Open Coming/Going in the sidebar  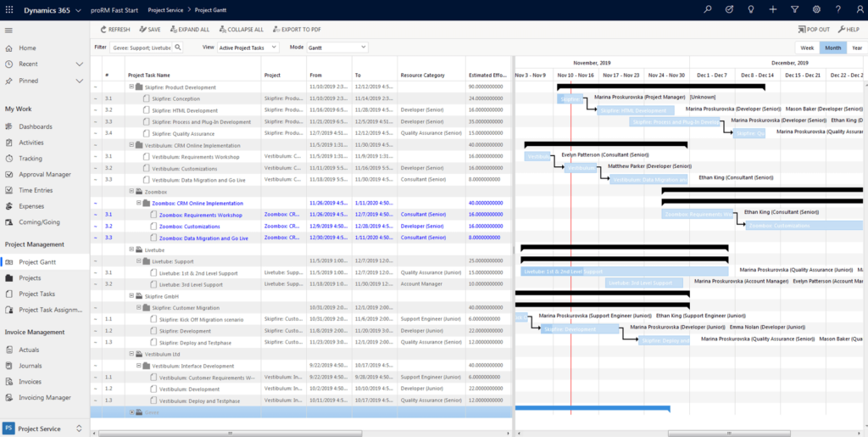coord(39,222)
